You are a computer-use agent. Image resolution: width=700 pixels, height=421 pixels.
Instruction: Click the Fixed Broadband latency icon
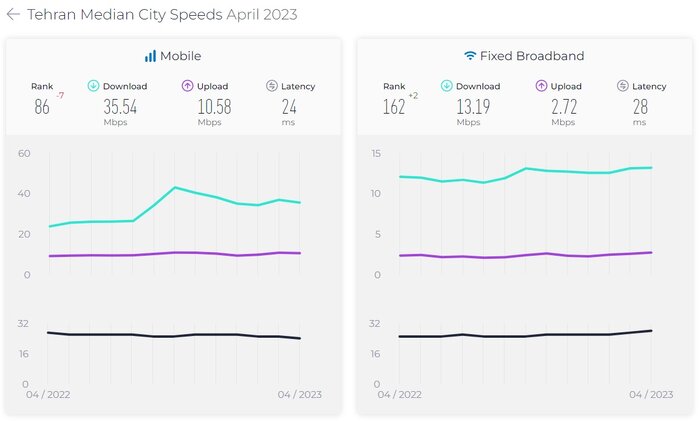point(622,86)
